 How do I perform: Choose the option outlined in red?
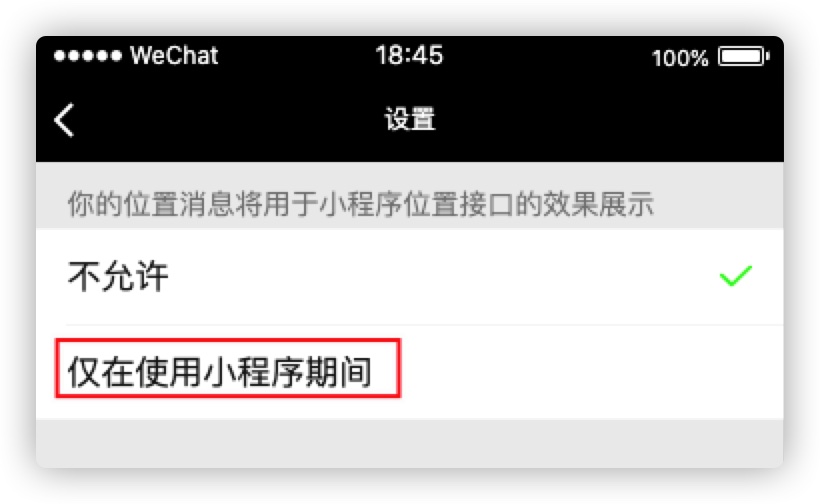(228, 368)
